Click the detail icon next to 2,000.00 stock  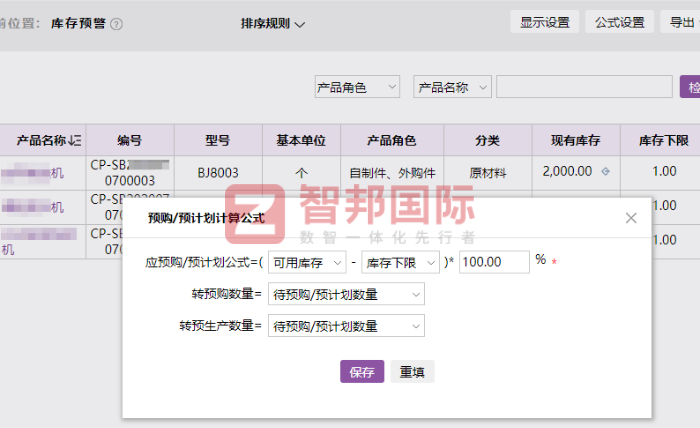[x=604, y=171]
